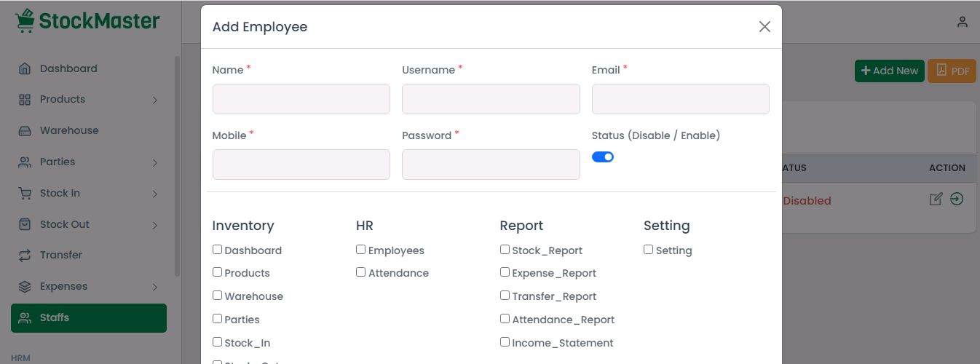
Task: Click into the Username input field
Action: [x=491, y=99]
